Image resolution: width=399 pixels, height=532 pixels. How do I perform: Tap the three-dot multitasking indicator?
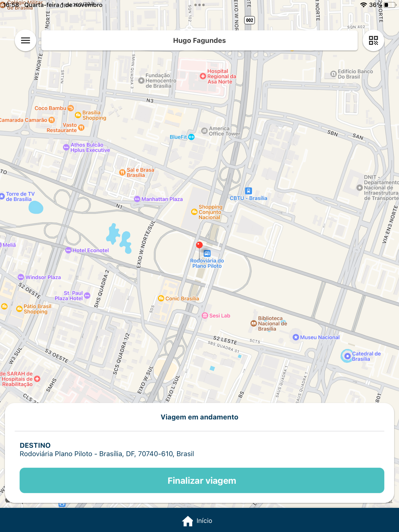pyautogui.click(x=199, y=5)
